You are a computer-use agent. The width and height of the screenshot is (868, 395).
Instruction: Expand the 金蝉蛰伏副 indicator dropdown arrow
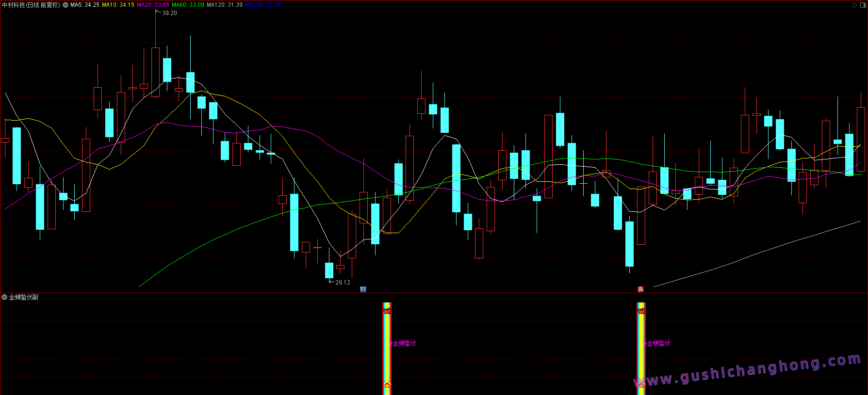(4, 297)
